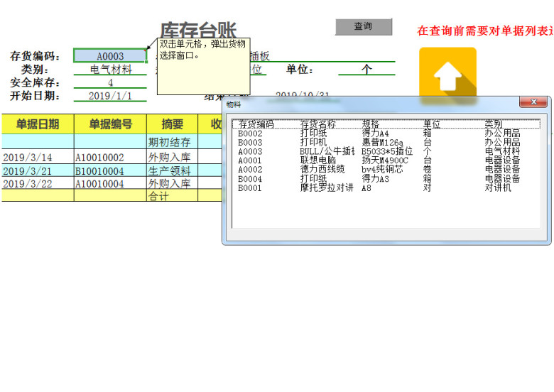The height and width of the screenshot is (392, 554).
Task: Click the comment note about 双击单元格
Action: click(204, 66)
